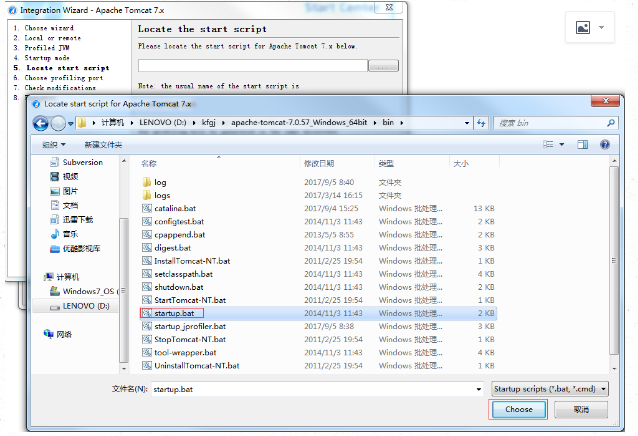Open the address bar history dropdown
This screenshot has width=638, height=436.
click(x=467, y=123)
